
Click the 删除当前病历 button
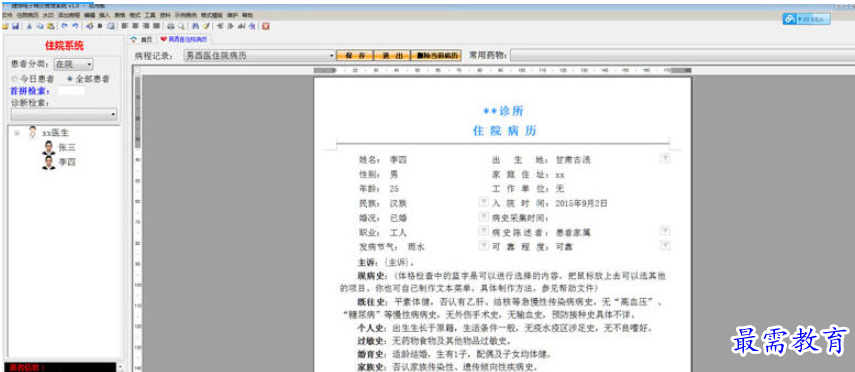coord(435,56)
